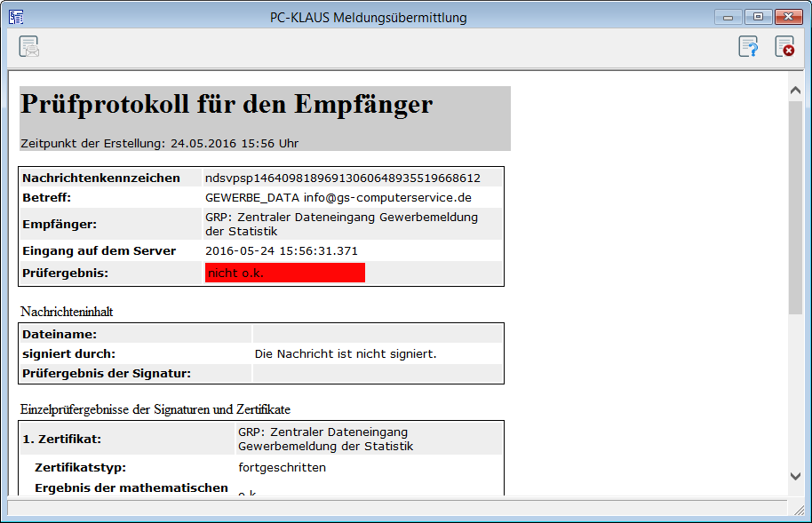This screenshot has height=523, width=812.
Task: Open help via the question mark icon
Action: point(749,47)
